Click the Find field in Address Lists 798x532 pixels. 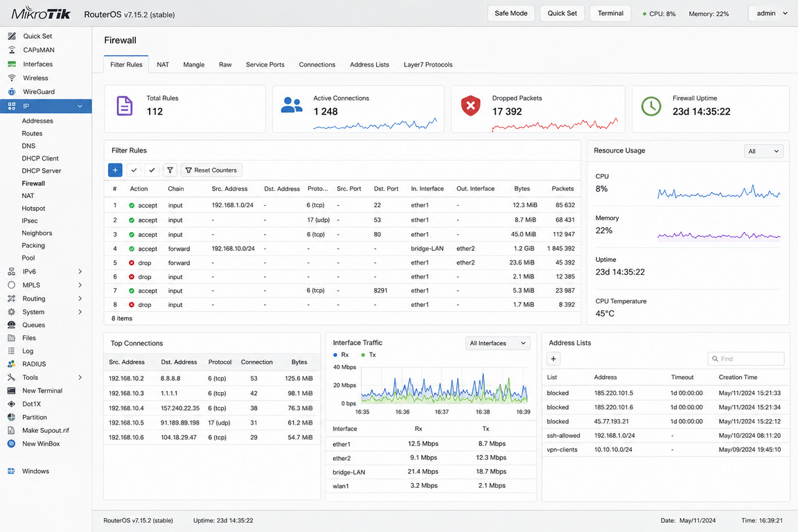click(746, 359)
